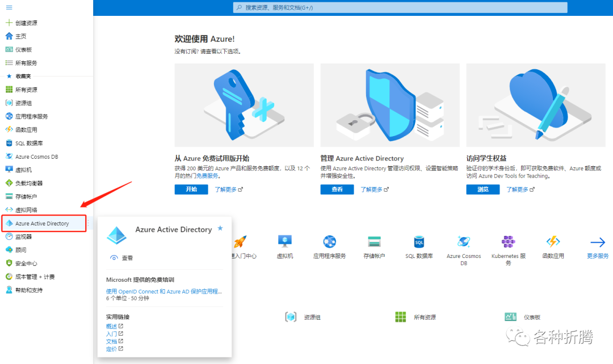The image size is (613, 364).
Task: Click the 创建资源 plus icon
Action: pos(9,23)
